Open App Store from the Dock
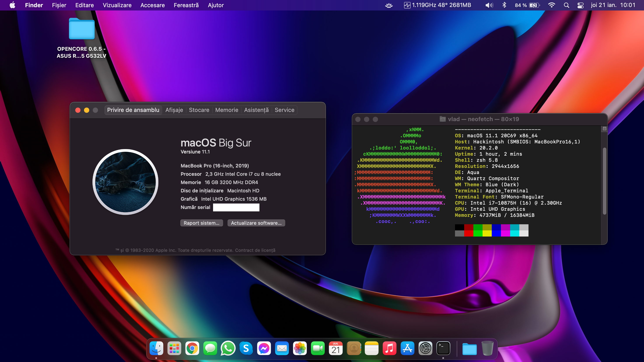The image size is (644, 362). point(408,348)
